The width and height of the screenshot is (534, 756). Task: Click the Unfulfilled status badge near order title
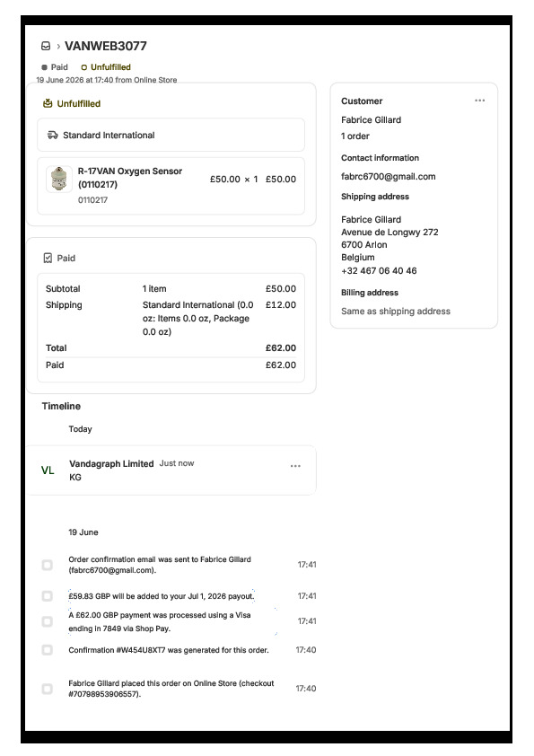click(106, 67)
